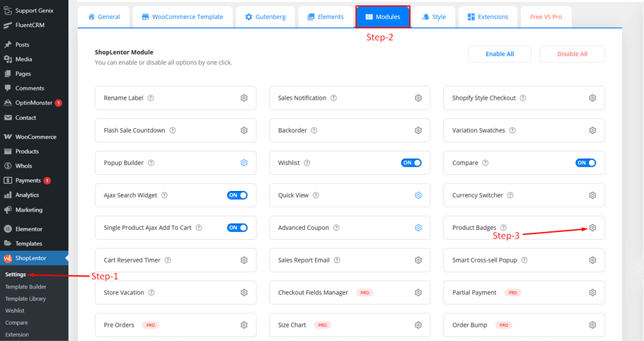Image resolution: width=644 pixels, height=341 pixels.
Task: Open WooCommerce menu in sidebar
Action: [x=34, y=137]
